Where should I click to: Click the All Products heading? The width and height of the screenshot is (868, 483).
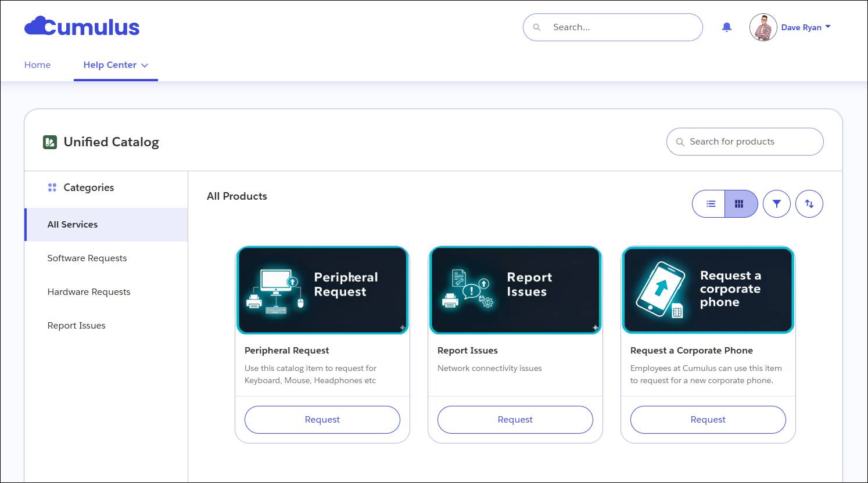[x=237, y=196]
